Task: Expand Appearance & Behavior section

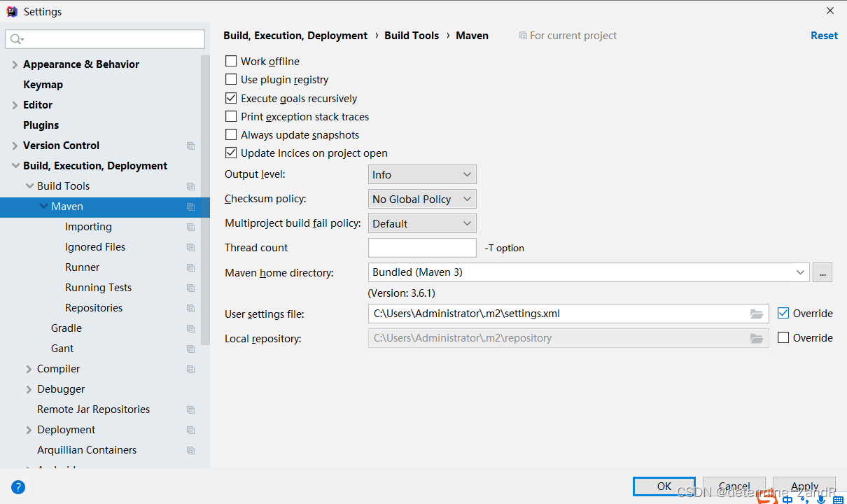Action: point(15,64)
